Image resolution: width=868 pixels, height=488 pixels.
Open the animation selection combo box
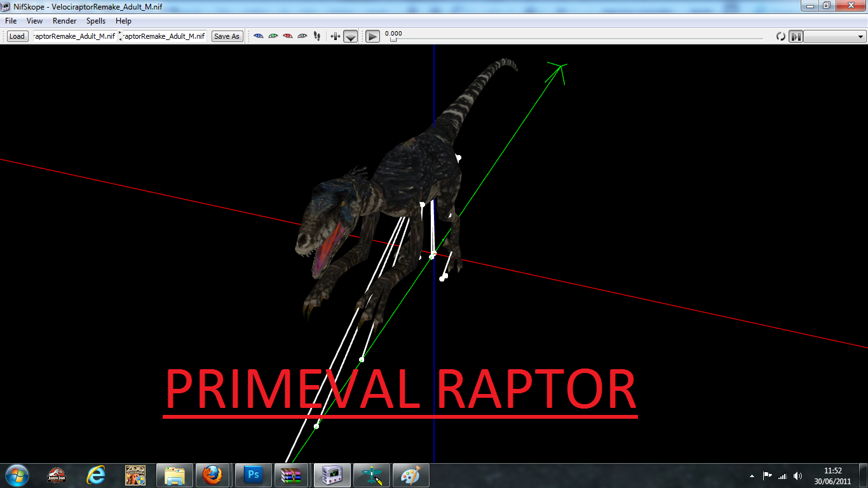834,36
